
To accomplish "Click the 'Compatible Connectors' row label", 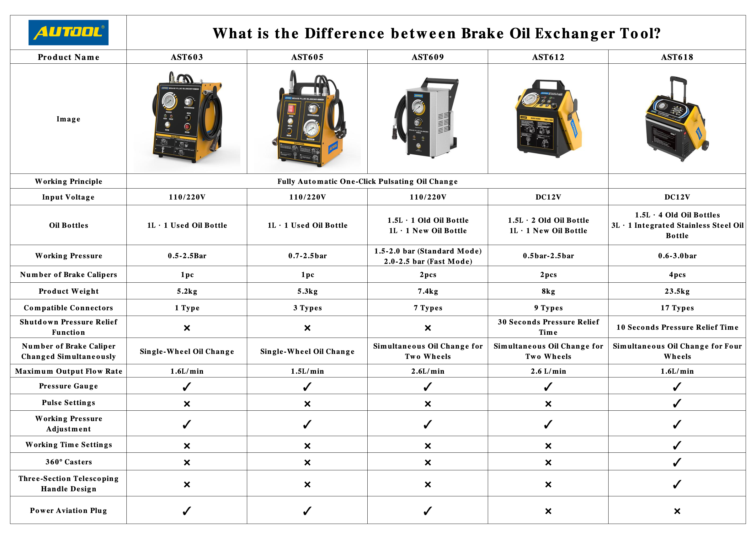I will tap(68, 308).
